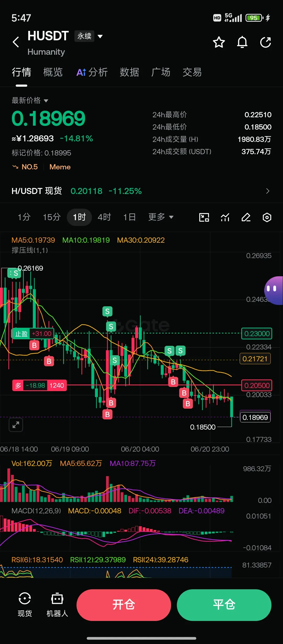Tap the Vol:162.00万 volume label

pyautogui.click(x=32, y=463)
